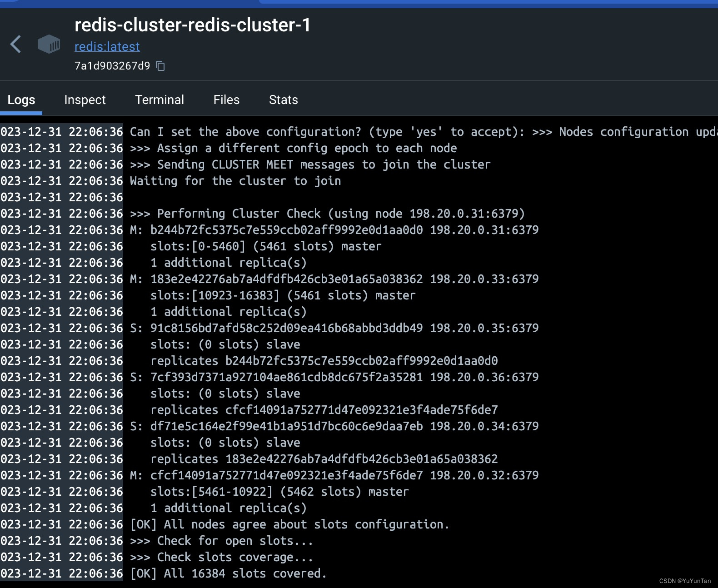This screenshot has height=588, width=718.
Task: Open the redis:latest image link
Action: [107, 46]
